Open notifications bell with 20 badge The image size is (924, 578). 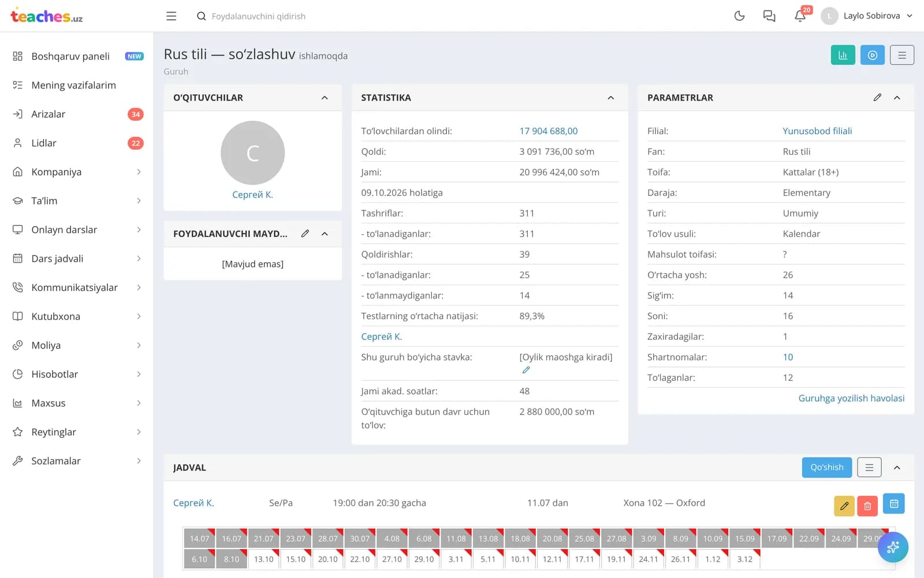[x=800, y=16]
